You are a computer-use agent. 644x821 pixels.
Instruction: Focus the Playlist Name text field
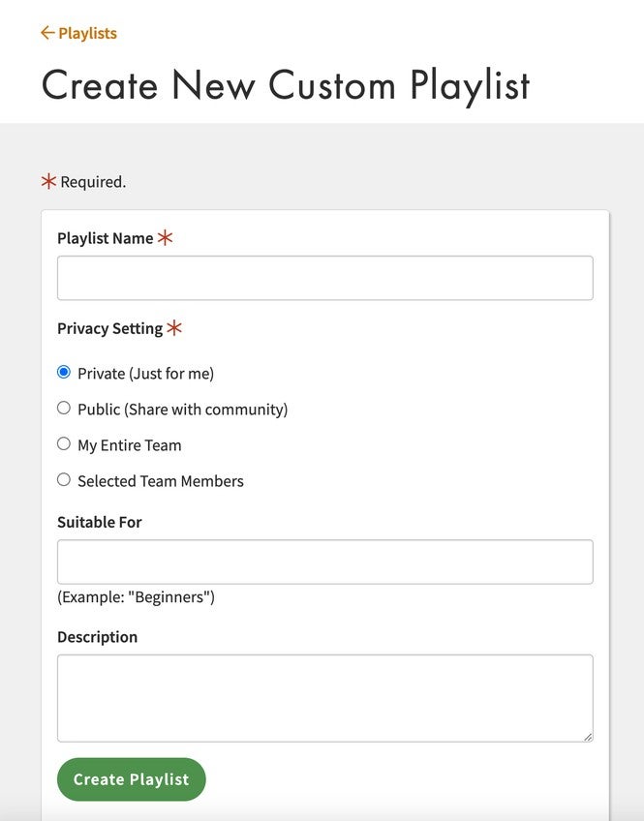pos(324,278)
